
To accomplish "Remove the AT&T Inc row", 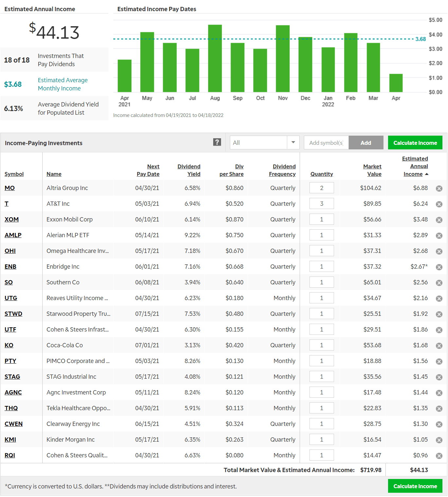I will [x=439, y=204].
